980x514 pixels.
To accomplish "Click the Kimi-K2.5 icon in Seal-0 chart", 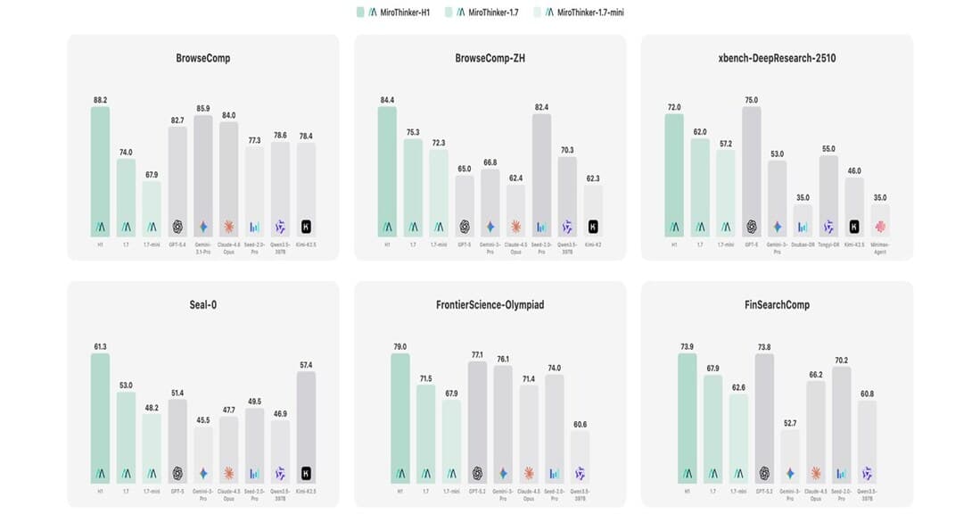I will (x=307, y=473).
